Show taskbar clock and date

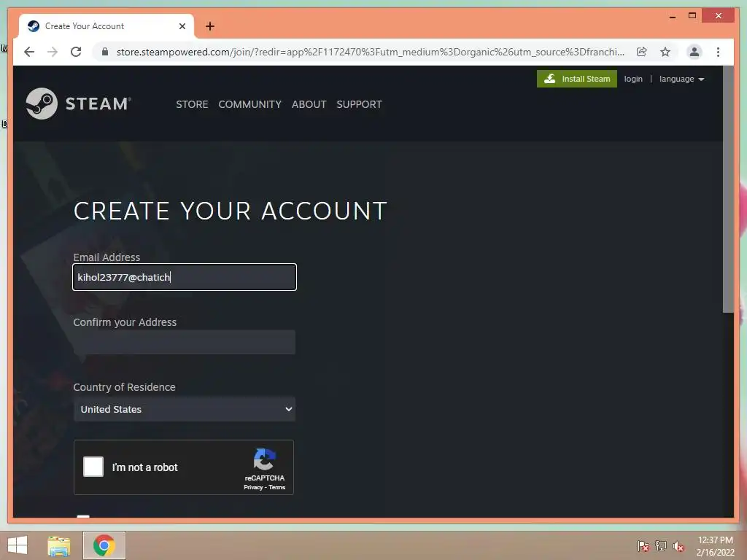pyautogui.click(x=715, y=546)
